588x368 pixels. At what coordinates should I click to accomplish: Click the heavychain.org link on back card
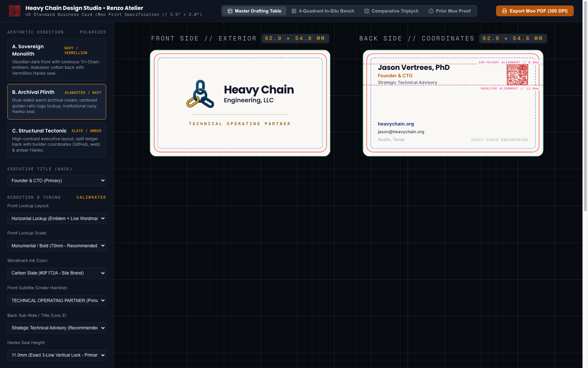pyautogui.click(x=396, y=124)
